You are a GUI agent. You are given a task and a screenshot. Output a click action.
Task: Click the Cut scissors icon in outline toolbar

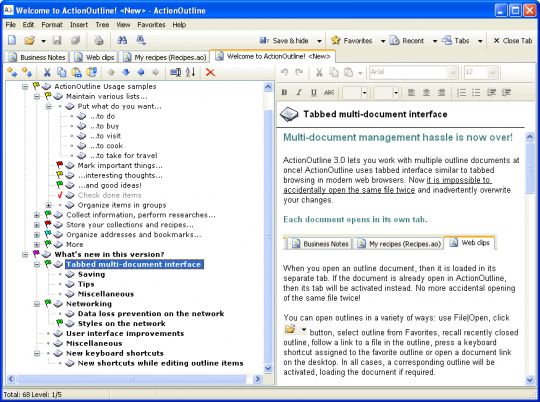pos(47,72)
